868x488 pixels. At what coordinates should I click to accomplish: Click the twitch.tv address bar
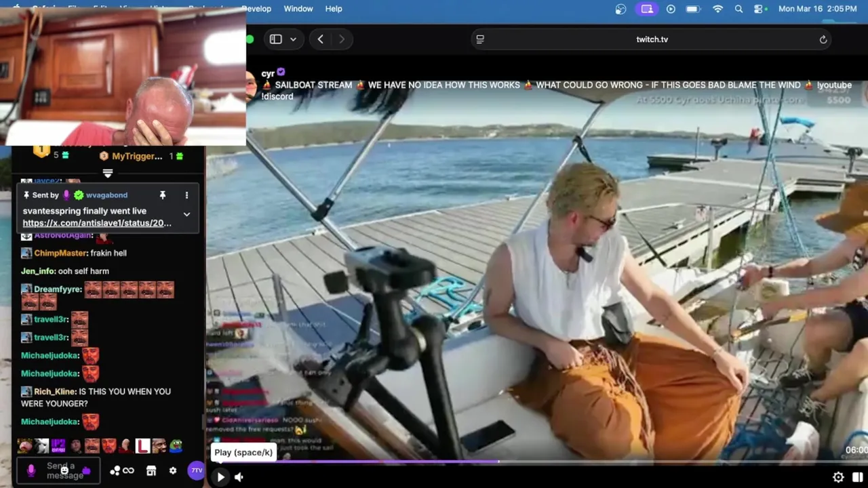[x=652, y=39]
